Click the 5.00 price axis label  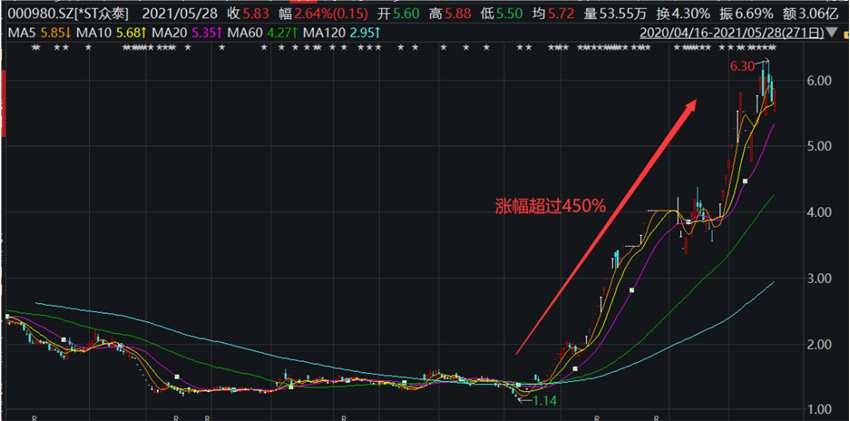820,146
